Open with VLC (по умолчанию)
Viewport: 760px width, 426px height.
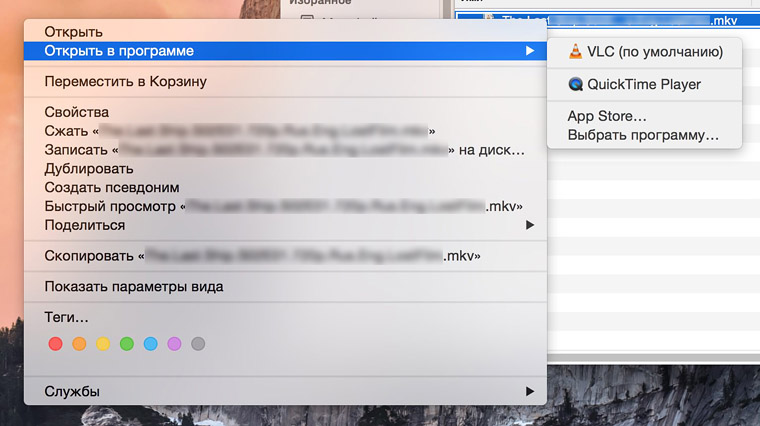644,52
